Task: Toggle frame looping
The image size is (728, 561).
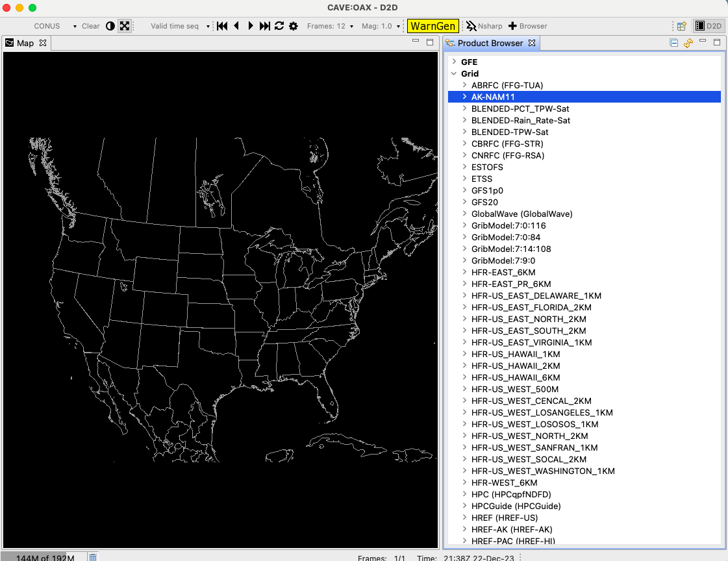Action: pos(279,26)
